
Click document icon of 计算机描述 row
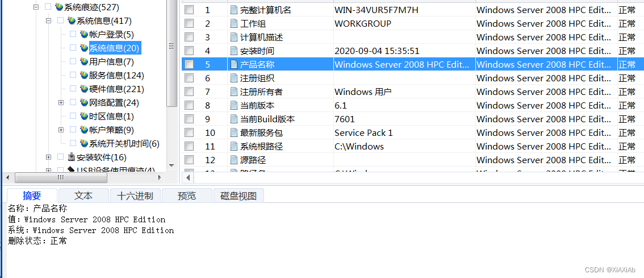click(234, 38)
